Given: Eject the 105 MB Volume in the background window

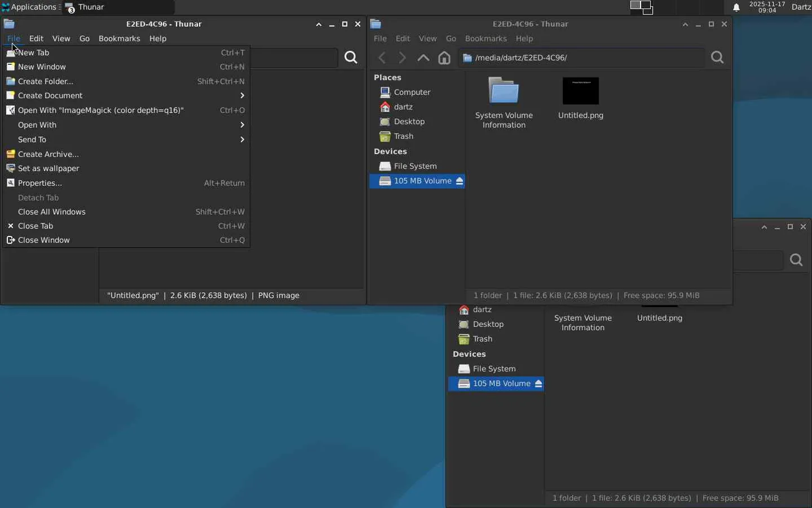Looking at the screenshot, I should pyautogui.click(x=539, y=384).
